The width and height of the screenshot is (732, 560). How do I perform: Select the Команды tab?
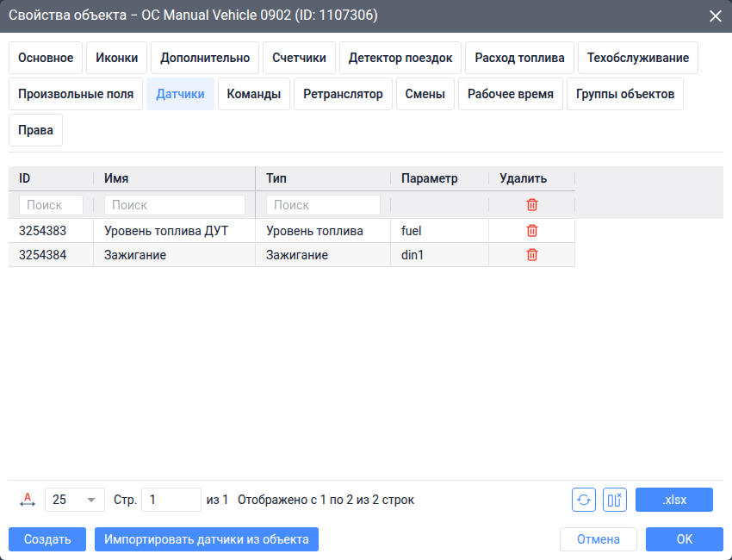[254, 94]
